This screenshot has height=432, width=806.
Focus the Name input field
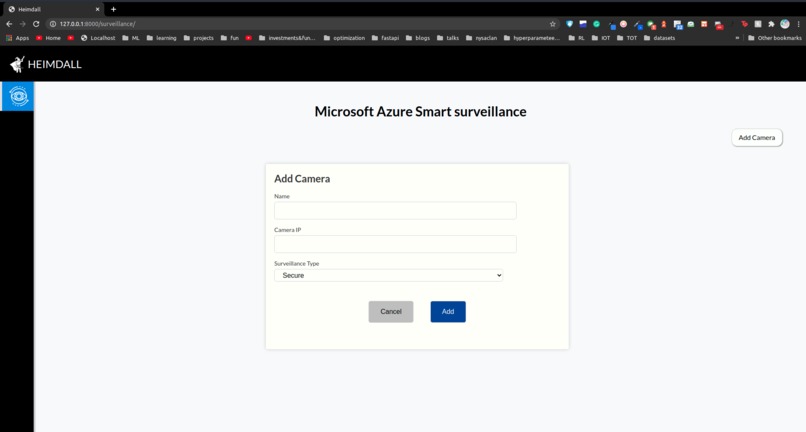[395, 210]
